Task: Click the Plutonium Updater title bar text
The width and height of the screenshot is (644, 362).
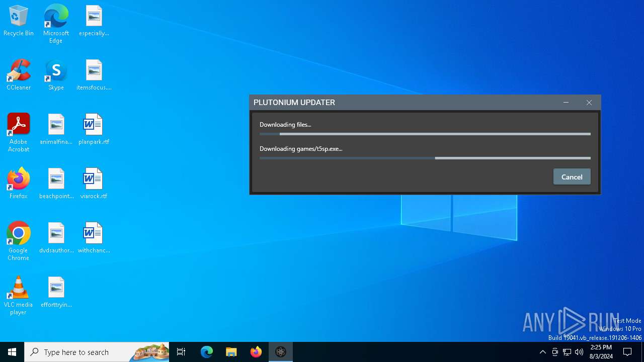Action: pos(294,103)
